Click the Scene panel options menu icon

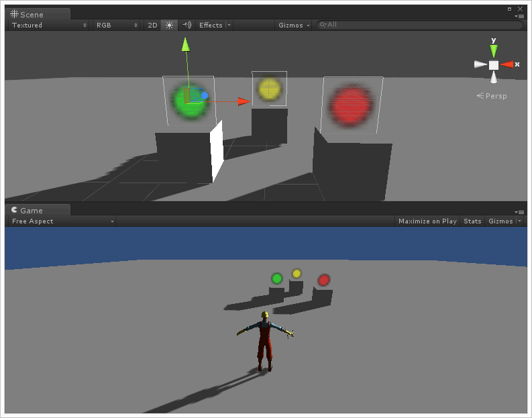click(519, 16)
